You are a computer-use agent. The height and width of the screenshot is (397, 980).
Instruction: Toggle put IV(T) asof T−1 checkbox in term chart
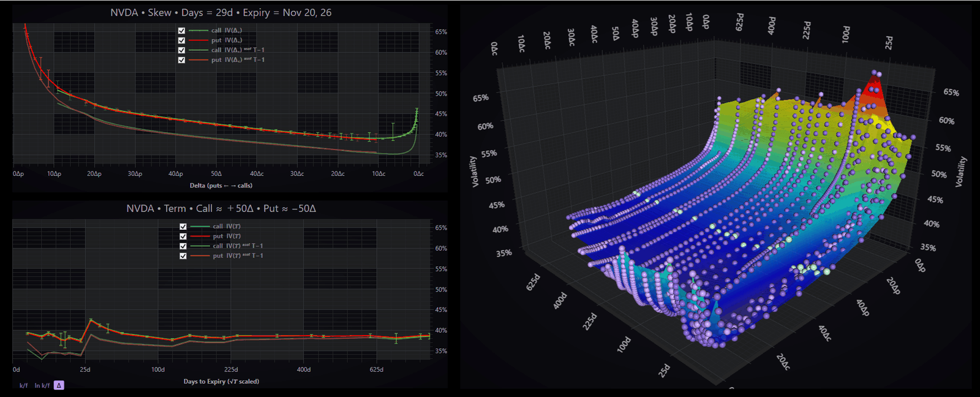(183, 256)
